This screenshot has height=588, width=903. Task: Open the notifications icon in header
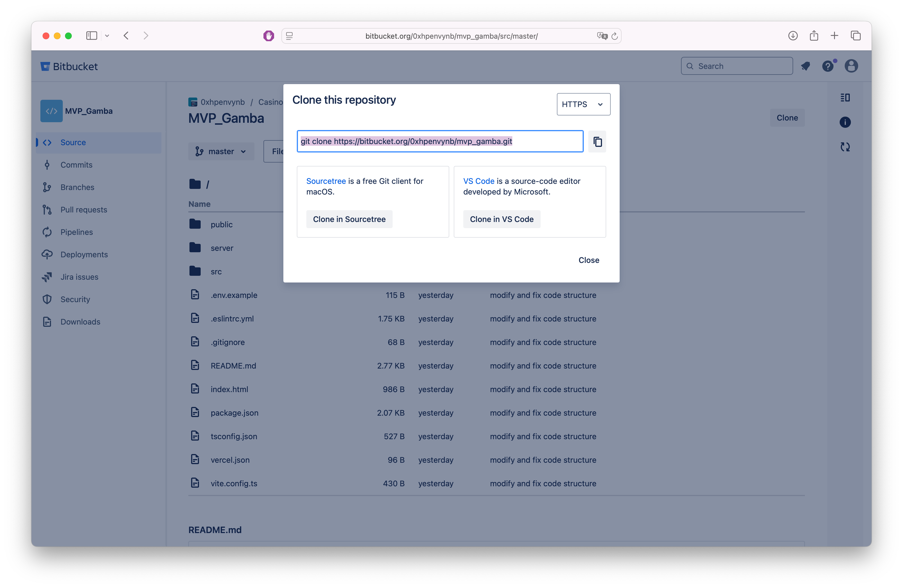pos(805,66)
